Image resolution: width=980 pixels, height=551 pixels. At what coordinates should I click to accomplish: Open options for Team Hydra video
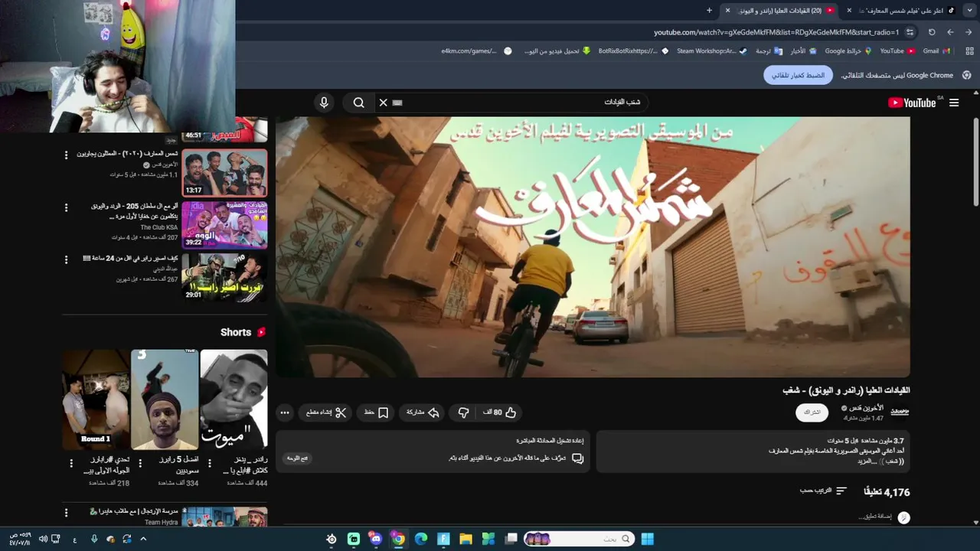[x=66, y=513]
